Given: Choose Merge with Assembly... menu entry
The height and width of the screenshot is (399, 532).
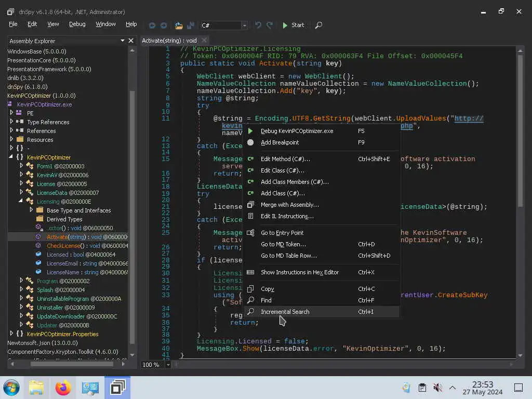Looking at the screenshot, I should 321,205.
